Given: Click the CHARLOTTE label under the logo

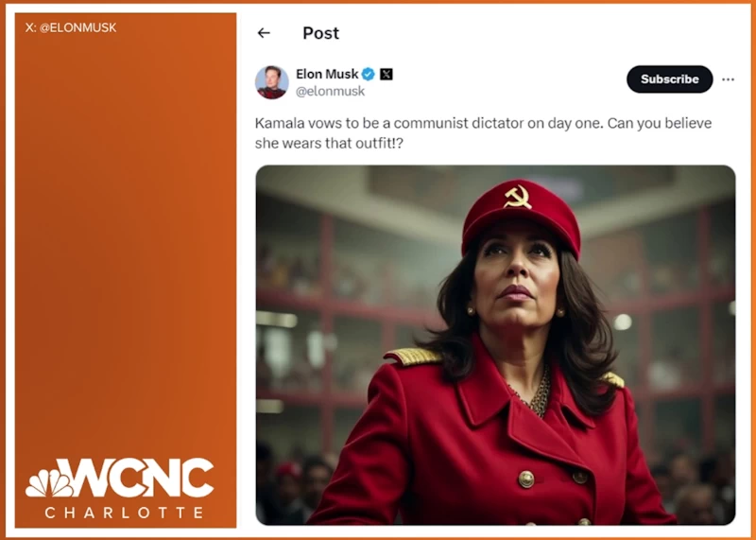Looking at the screenshot, I should coord(125,513).
